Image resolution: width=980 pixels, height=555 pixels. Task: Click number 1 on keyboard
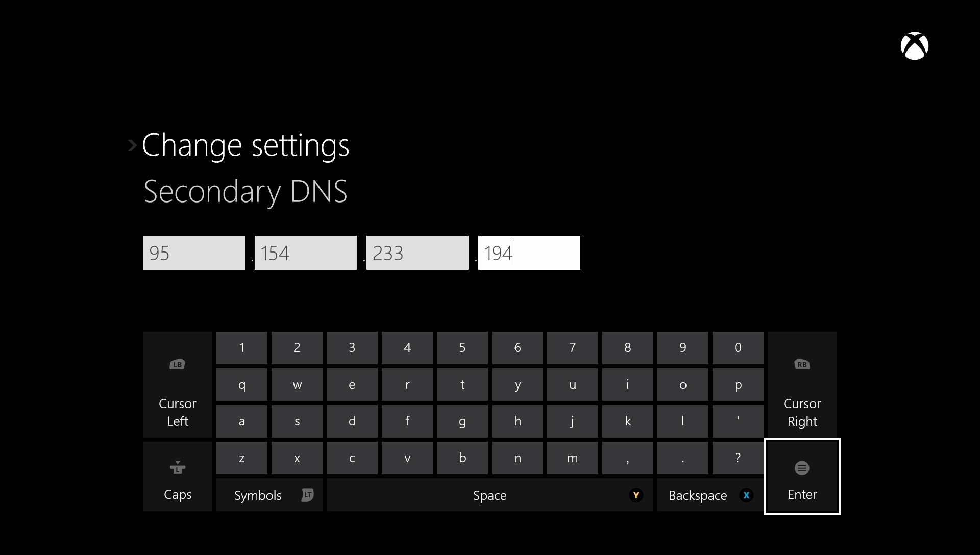coord(241,347)
